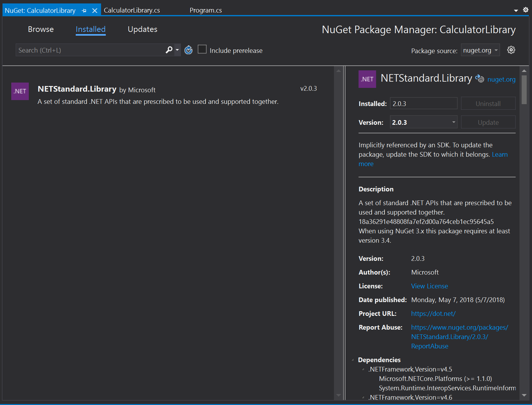The image size is (532, 405).
Task: Select Microsoft.NETCore.Platforms (>= 1.1.0) dependency
Action: [435, 379]
